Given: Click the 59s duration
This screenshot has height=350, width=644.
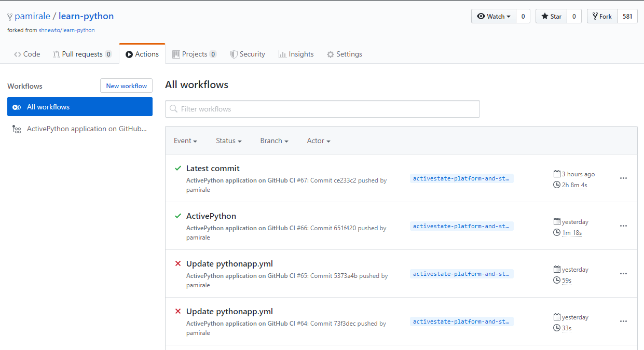Looking at the screenshot, I should (567, 281).
